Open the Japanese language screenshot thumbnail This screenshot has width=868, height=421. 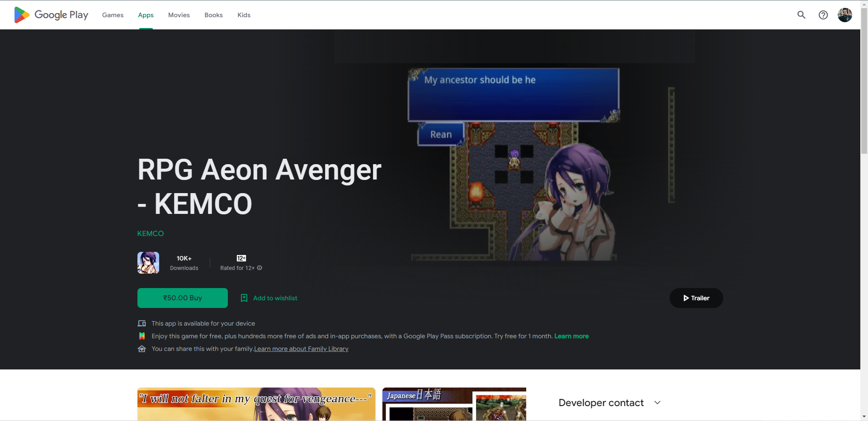pos(454,404)
